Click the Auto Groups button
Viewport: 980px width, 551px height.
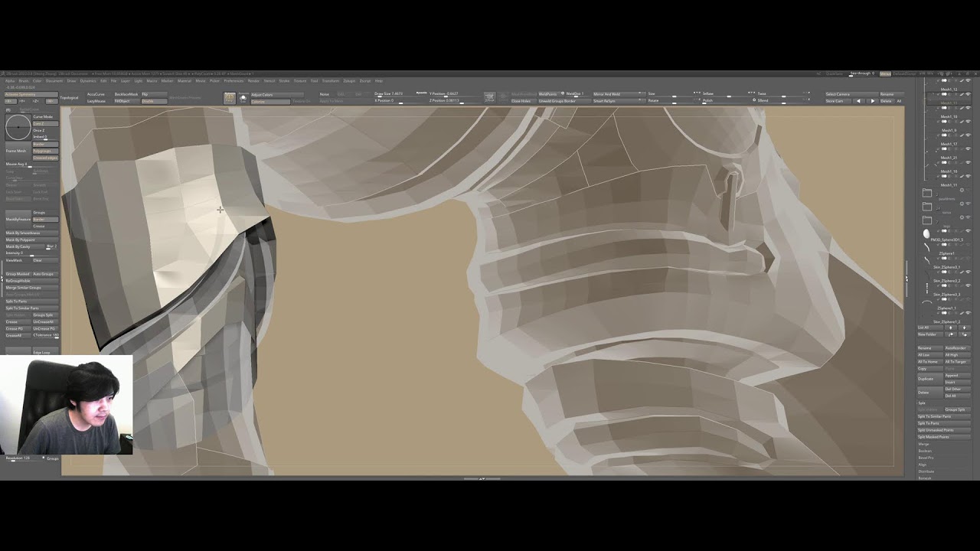click(45, 274)
